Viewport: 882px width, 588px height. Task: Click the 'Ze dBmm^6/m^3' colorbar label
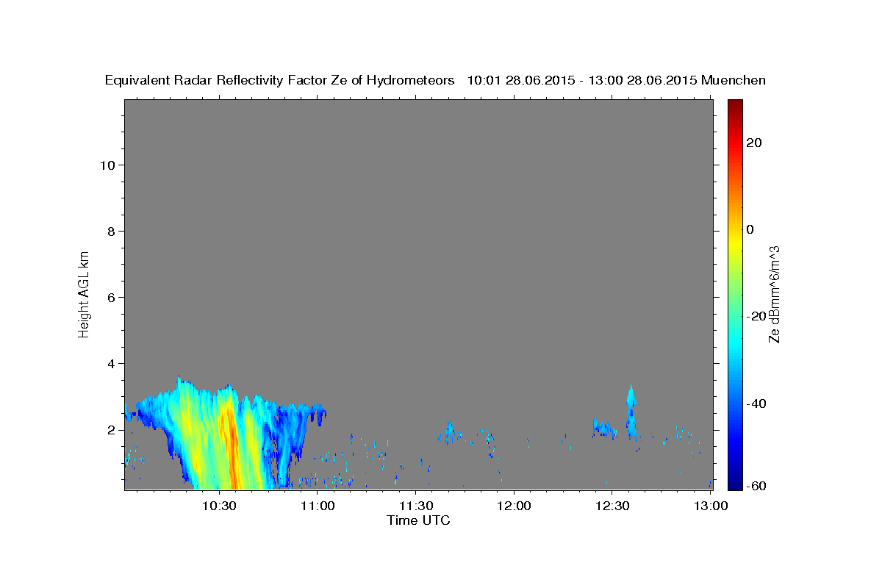pos(773,294)
